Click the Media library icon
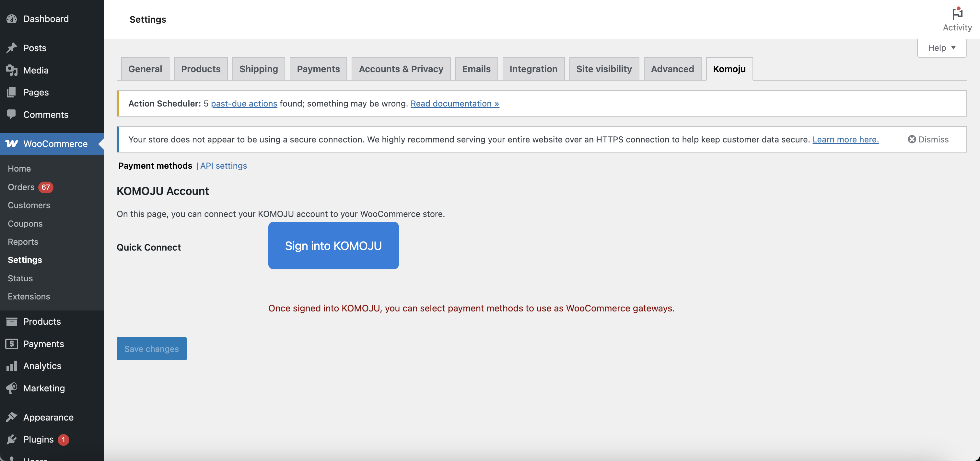980x461 pixels. tap(12, 70)
